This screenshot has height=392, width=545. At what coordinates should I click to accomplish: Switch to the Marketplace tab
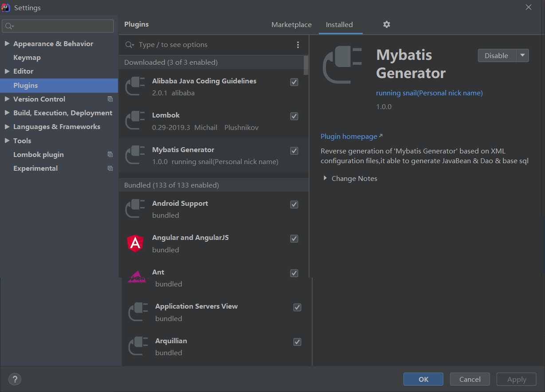tap(291, 25)
